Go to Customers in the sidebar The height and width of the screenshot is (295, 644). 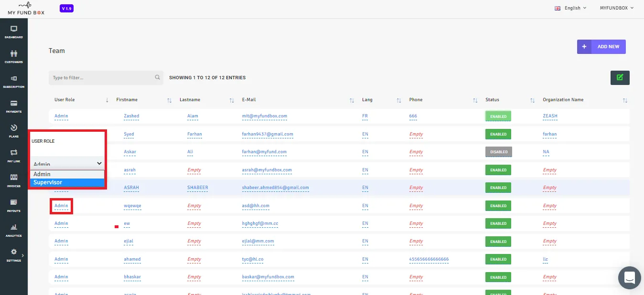14,54
